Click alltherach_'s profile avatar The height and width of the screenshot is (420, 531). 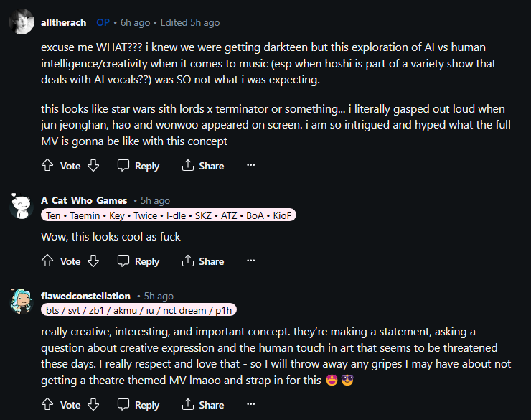pos(21,22)
